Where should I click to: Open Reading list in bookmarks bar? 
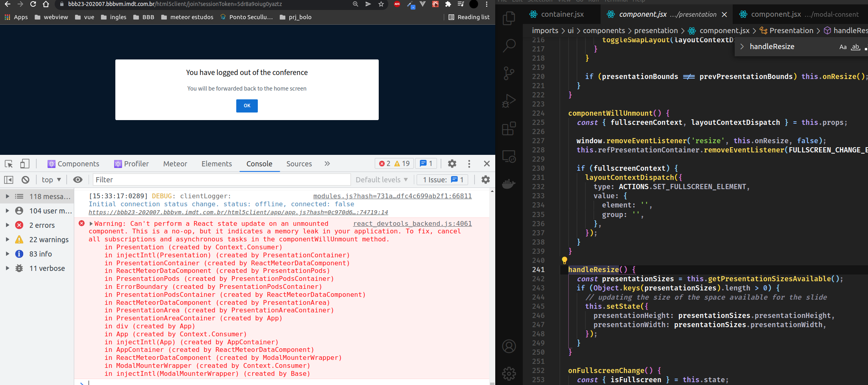pyautogui.click(x=469, y=17)
